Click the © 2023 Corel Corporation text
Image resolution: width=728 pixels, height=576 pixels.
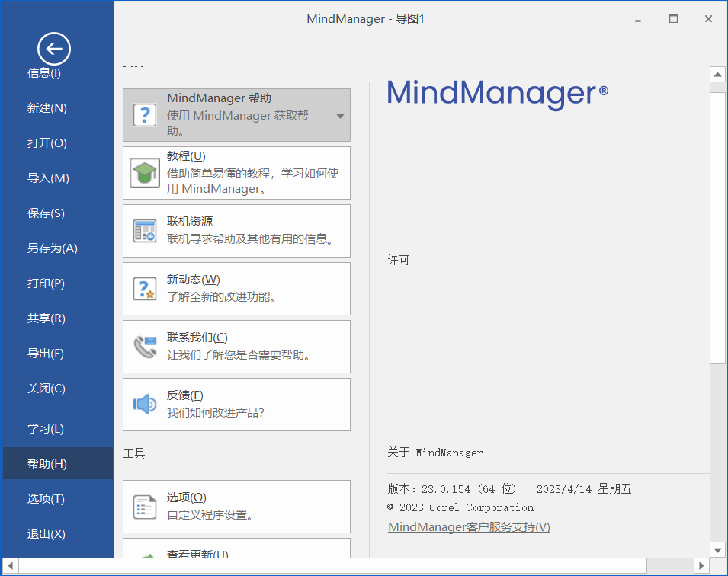[x=460, y=507]
